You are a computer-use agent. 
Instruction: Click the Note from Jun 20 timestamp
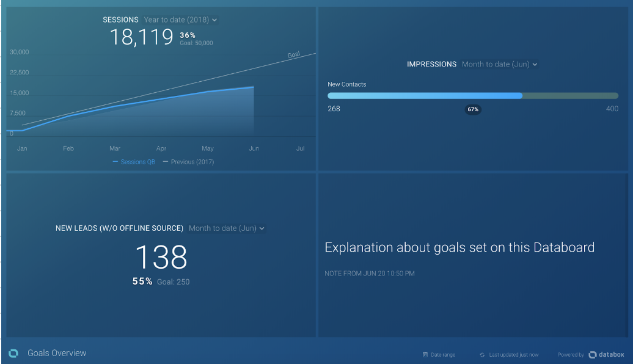coord(370,274)
